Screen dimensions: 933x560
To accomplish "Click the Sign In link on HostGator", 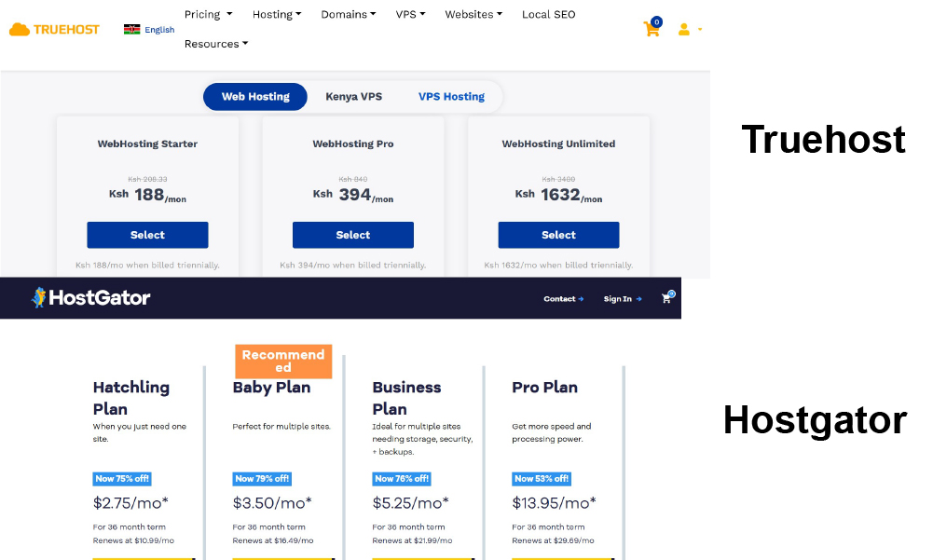I will click(x=617, y=298).
